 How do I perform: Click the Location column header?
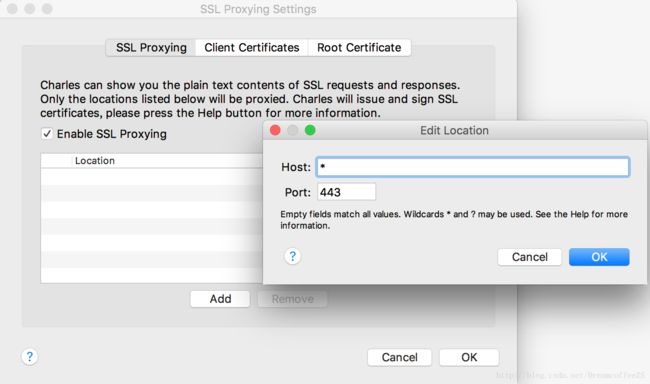pyautogui.click(x=167, y=160)
